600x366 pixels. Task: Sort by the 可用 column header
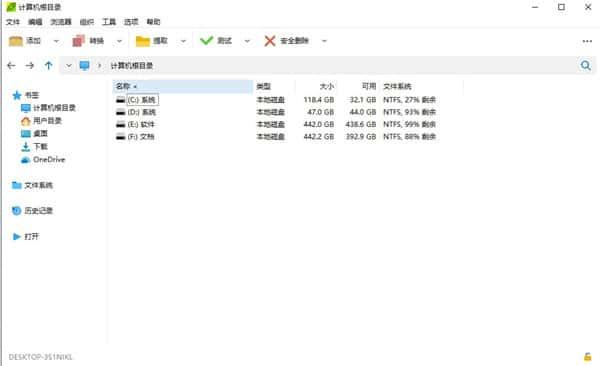point(358,87)
